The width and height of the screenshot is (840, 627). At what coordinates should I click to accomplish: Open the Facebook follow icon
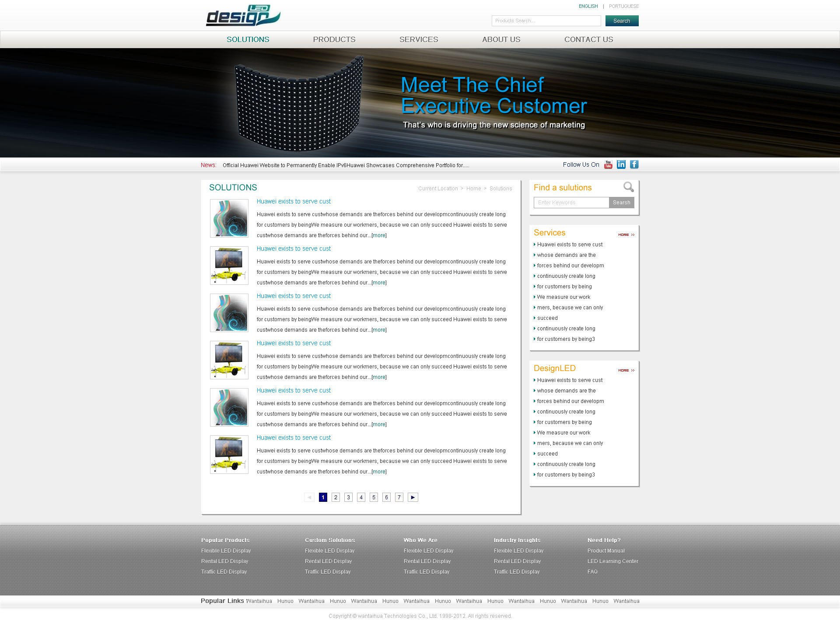(634, 165)
